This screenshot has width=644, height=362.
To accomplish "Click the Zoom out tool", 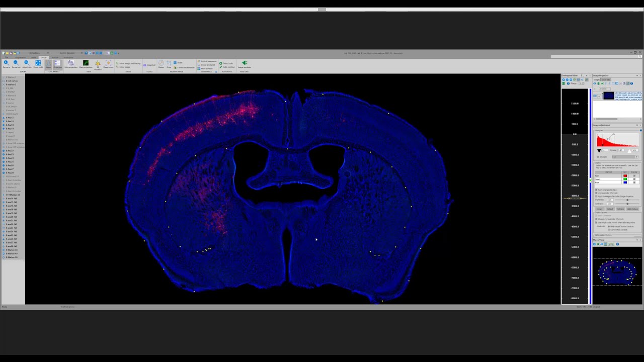I will 16,64.
